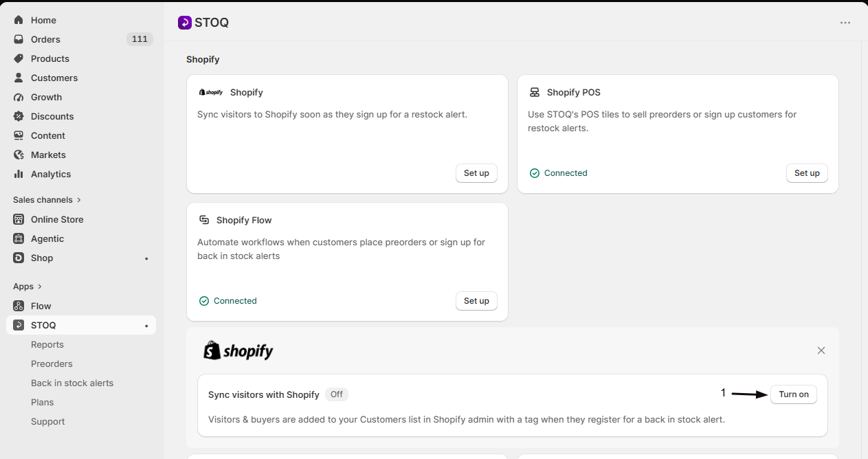The image size is (868, 459).
Task: Click the Customers person icon
Action: click(x=19, y=78)
